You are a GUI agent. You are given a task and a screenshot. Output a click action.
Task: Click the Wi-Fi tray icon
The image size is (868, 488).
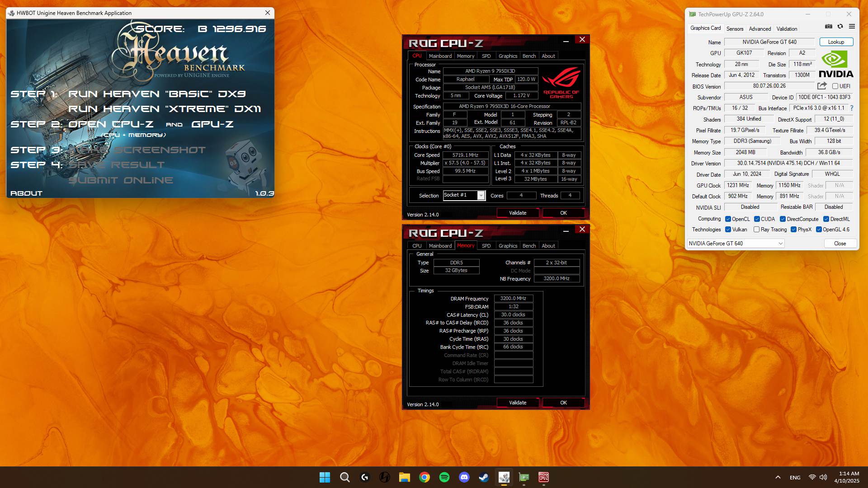tap(812, 477)
